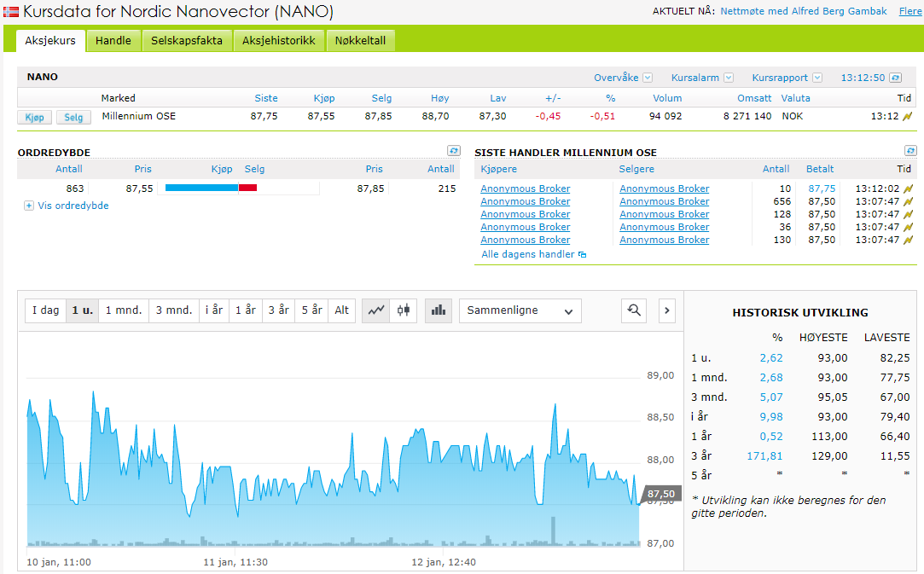The image size is (924, 574).
Task: Switch to Aksjekurs tab
Action: pos(50,41)
